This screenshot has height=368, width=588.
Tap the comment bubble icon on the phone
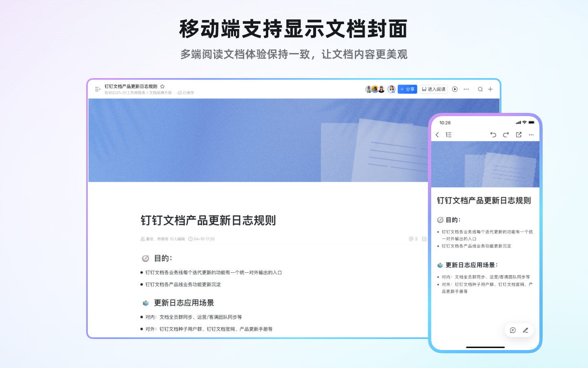coord(513,330)
